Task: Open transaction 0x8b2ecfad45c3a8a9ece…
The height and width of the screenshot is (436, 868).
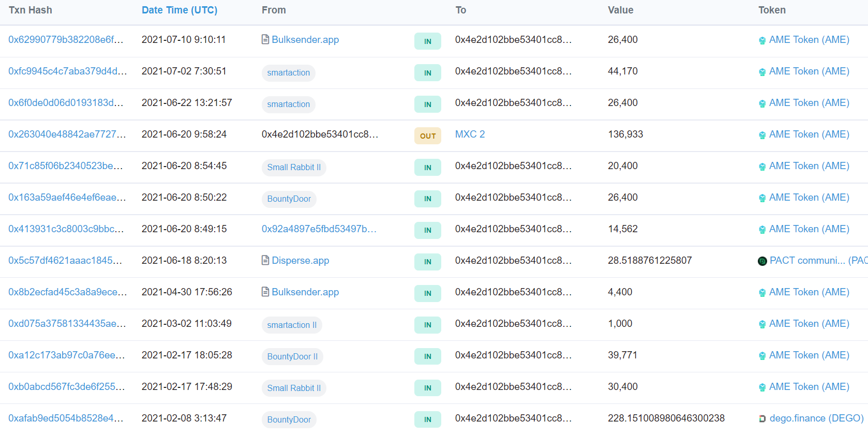Action: [x=67, y=292]
